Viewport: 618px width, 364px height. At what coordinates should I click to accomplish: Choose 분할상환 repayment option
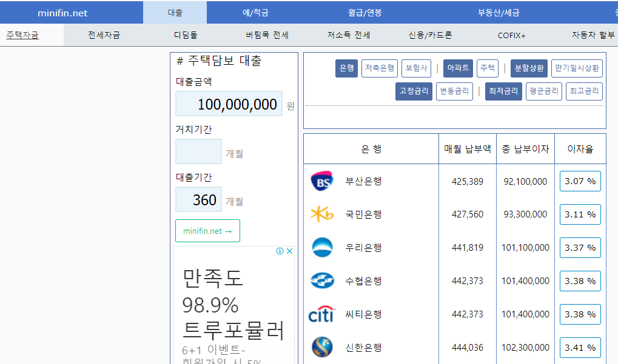529,68
